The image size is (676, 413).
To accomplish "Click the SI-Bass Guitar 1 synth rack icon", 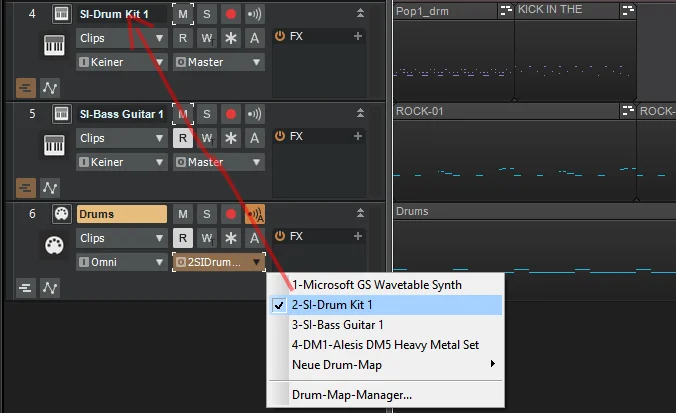I will click(x=62, y=114).
